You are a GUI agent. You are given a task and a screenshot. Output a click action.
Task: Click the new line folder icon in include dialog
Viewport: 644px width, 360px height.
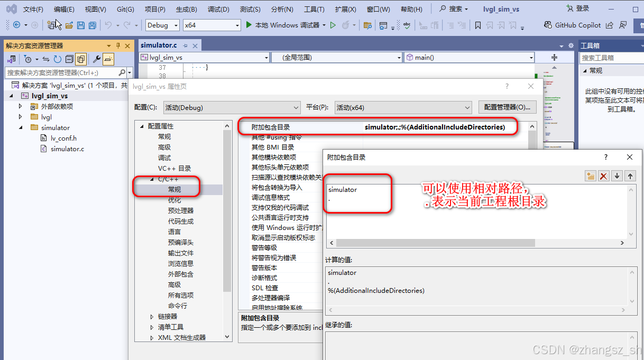591,176
